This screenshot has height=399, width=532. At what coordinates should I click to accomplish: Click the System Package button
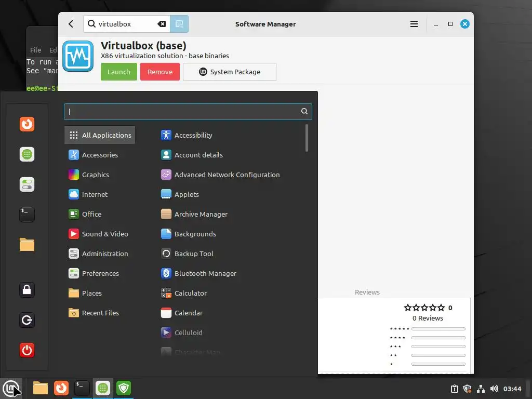230,72
